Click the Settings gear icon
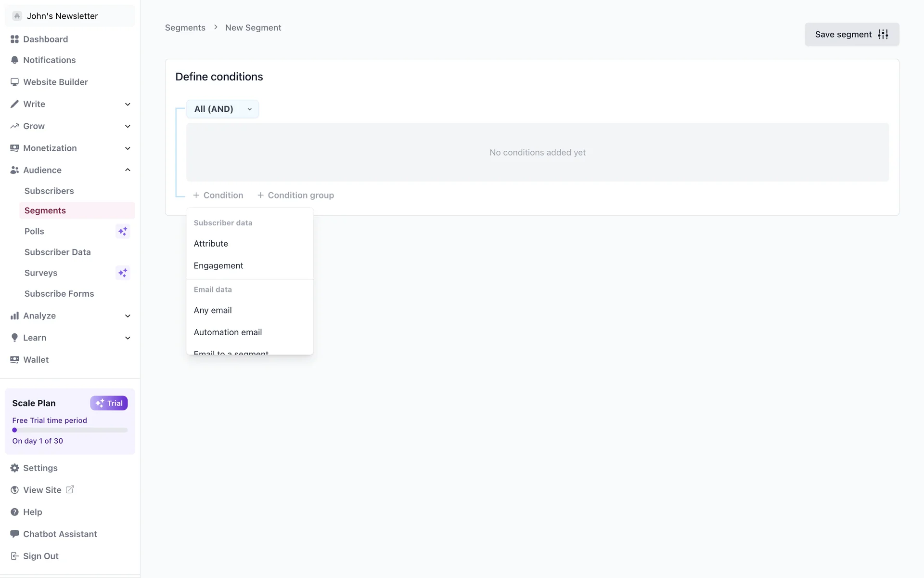924x578 pixels. pyautogui.click(x=14, y=468)
